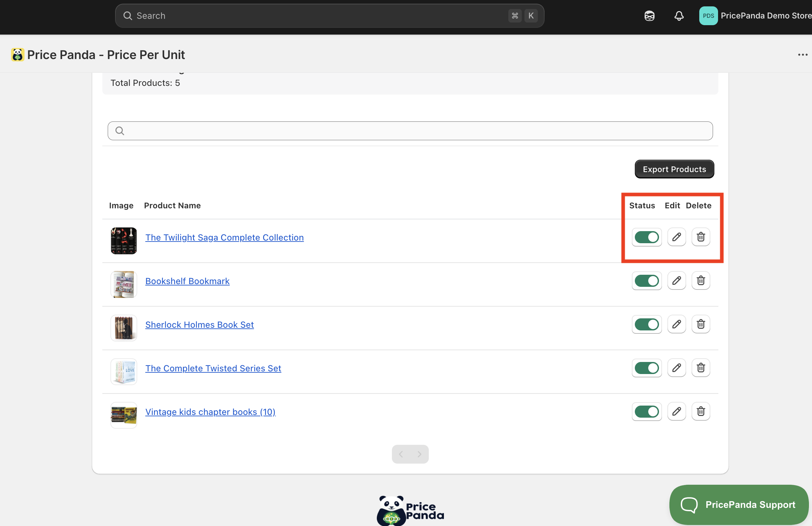The height and width of the screenshot is (526, 812).
Task: Open PricePanda Support chat
Action: click(x=739, y=505)
